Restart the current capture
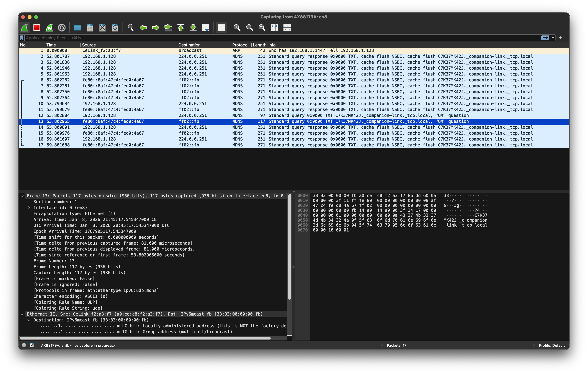This screenshot has height=374, width=588. tap(49, 28)
